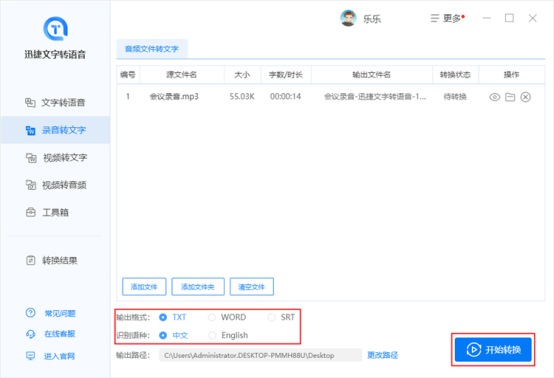This screenshot has width=554, height=378.
Task: Click the 迅捷文字转语音 app logo
Action: coord(55,28)
